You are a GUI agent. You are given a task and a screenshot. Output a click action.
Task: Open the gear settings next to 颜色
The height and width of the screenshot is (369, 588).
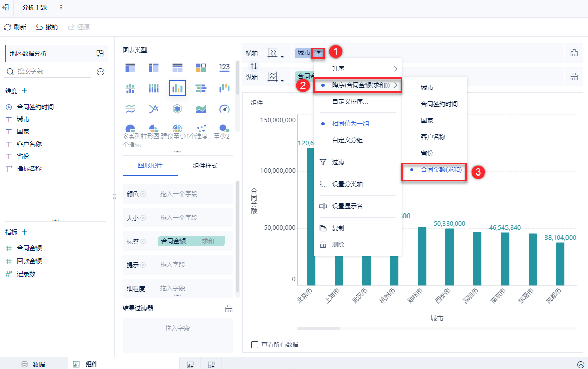click(x=143, y=194)
